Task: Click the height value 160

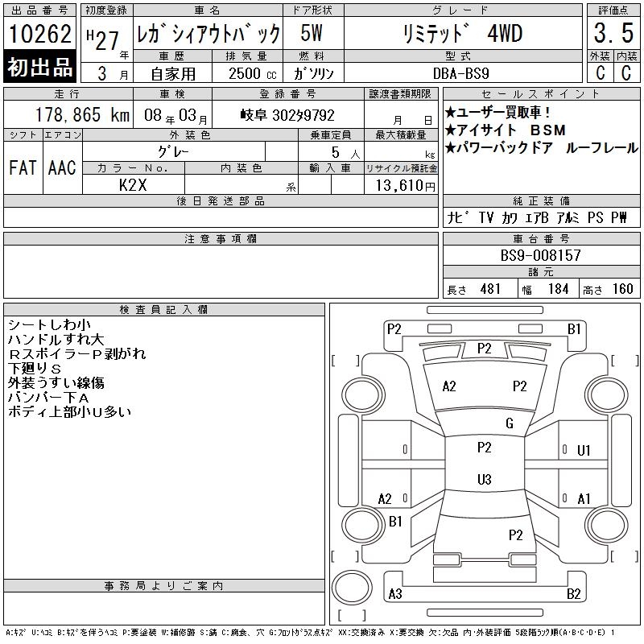Action: 622,289
